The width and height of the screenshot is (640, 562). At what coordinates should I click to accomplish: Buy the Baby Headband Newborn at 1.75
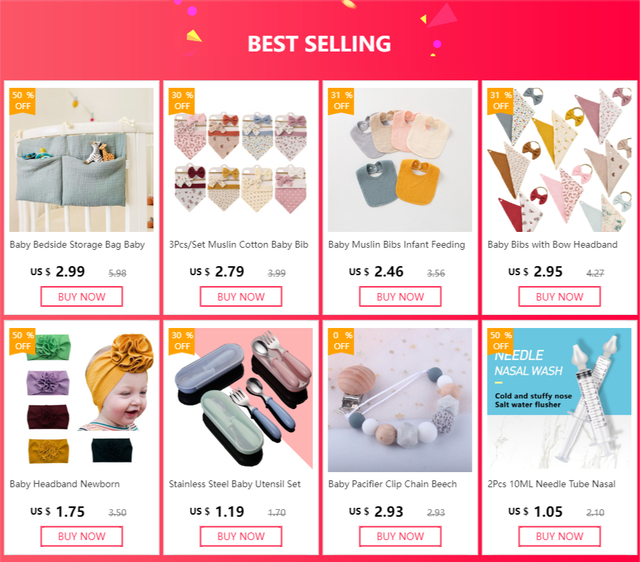tap(82, 536)
